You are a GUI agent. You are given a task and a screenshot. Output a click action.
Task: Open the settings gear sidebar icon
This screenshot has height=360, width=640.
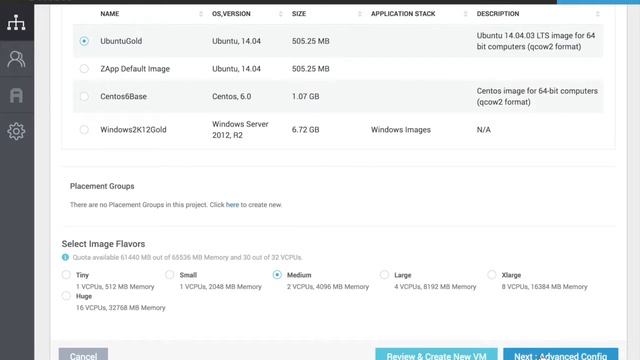16,131
